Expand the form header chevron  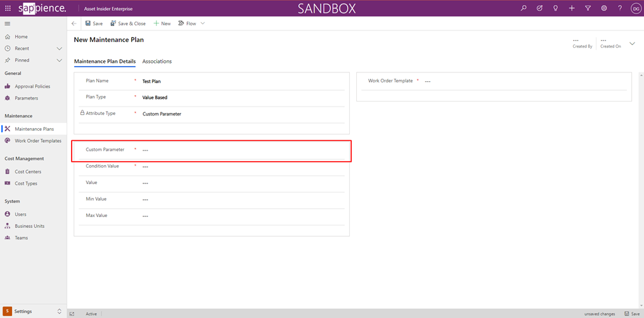pyautogui.click(x=632, y=44)
